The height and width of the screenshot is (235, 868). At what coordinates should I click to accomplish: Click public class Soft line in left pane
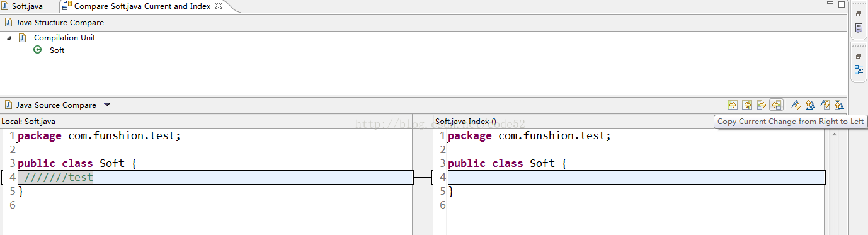coord(77,164)
